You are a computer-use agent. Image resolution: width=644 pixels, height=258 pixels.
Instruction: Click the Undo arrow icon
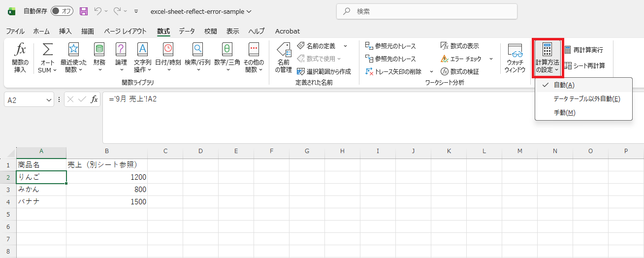point(98,11)
